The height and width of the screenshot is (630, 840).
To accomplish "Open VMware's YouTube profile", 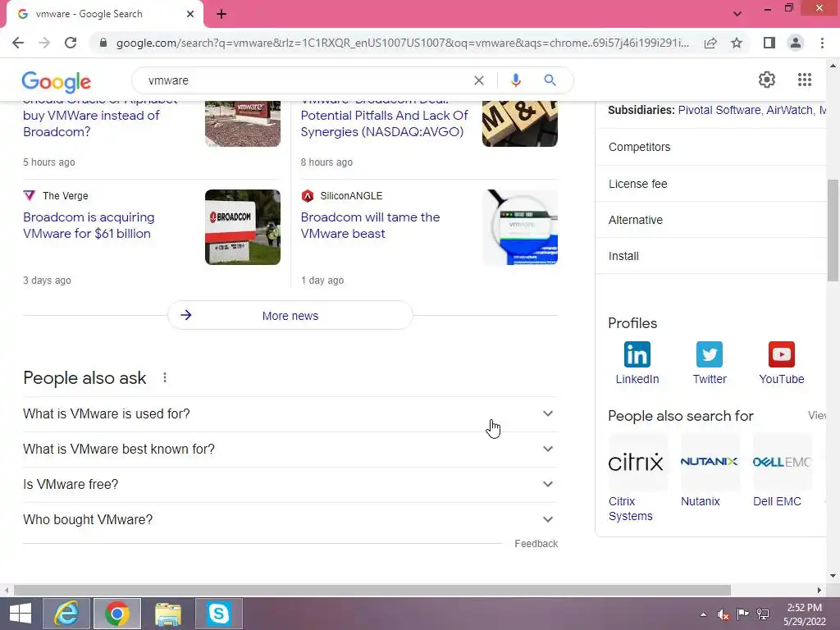I will coord(781,363).
